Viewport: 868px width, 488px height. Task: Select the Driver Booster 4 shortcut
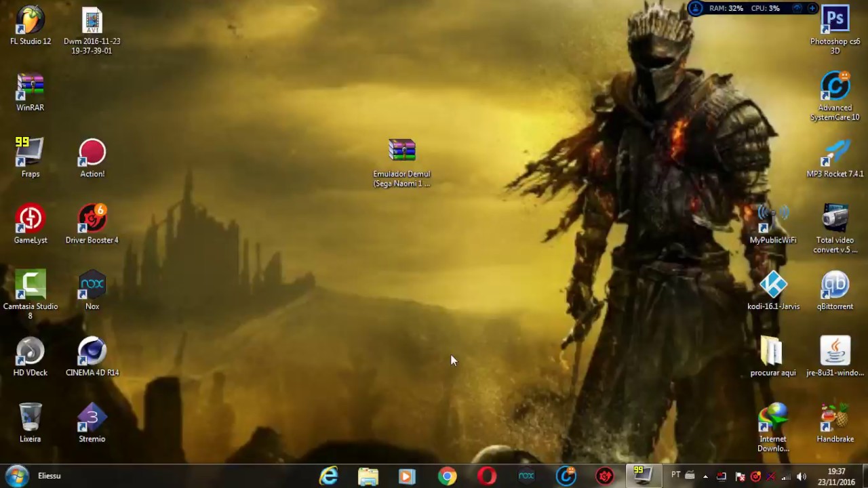[92, 224]
